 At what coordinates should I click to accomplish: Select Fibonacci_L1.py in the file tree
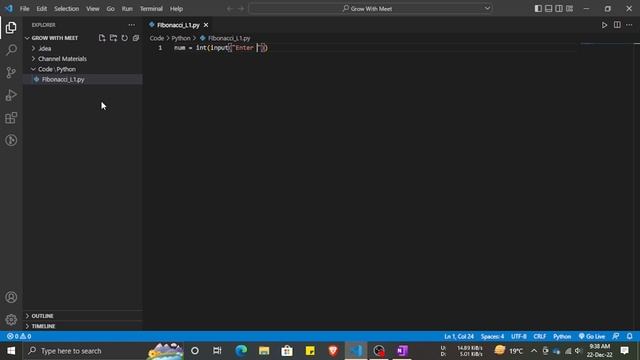(63, 80)
